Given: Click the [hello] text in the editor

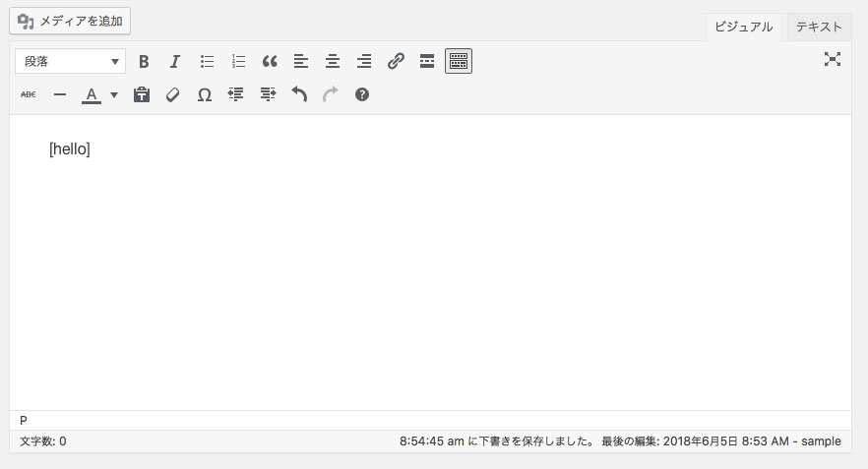Looking at the screenshot, I should (x=70, y=149).
